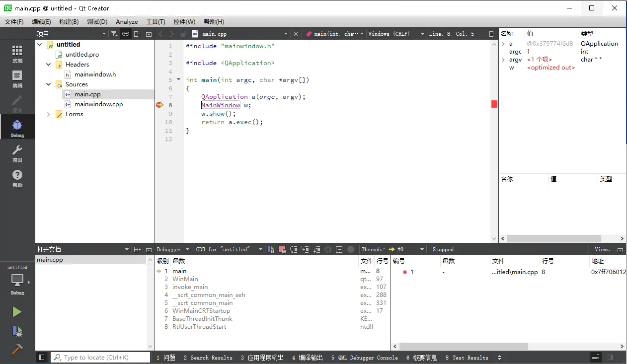Toggle the left sidebar visibility button
This screenshot has height=364, width=627.
pyautogui.click(x=42, y=358)
